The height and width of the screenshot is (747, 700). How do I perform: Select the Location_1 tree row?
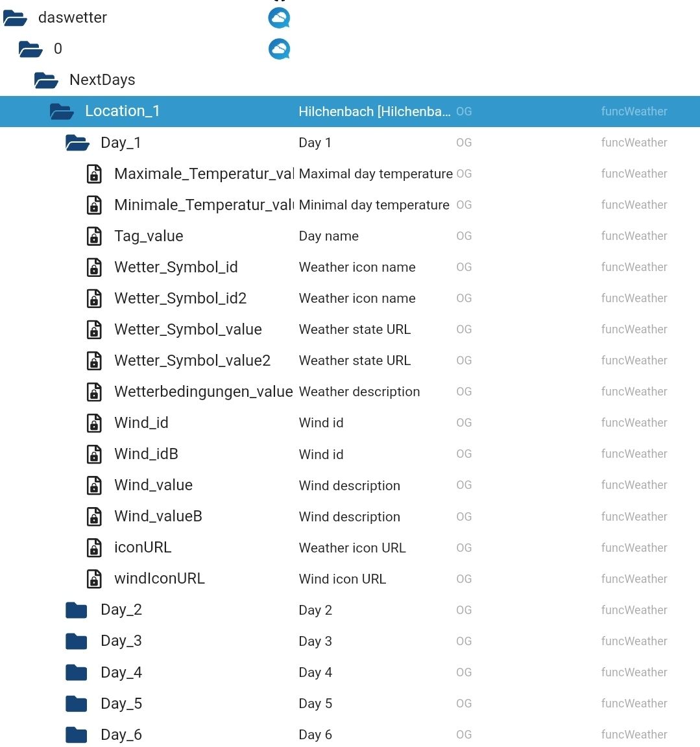122,111
